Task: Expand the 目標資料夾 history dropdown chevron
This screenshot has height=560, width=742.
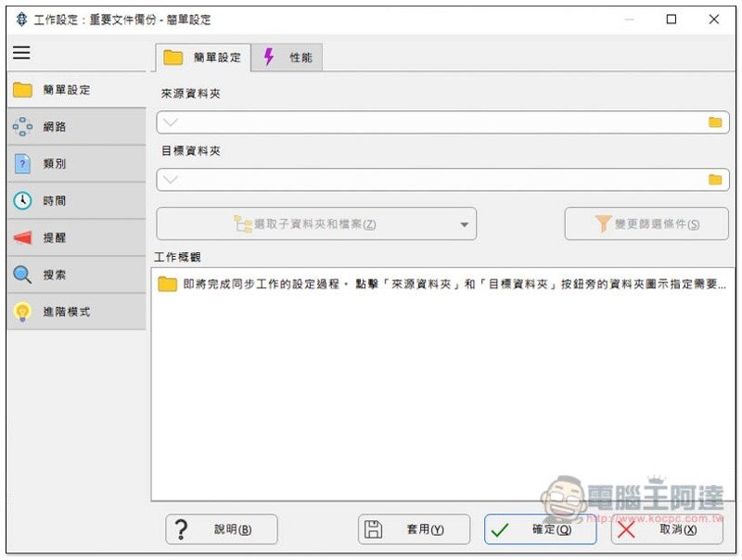Action: click(171, 180)
